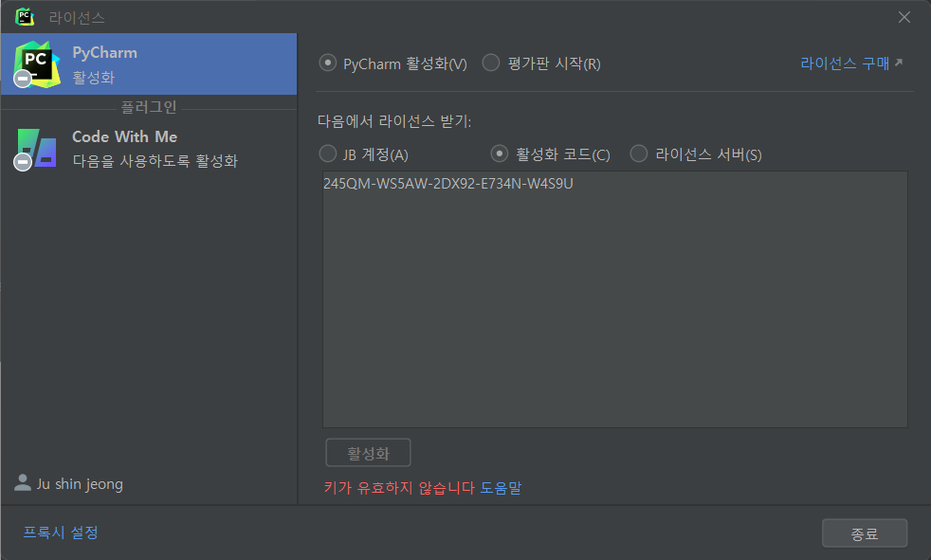Choose the 활성화 코드(C) license option
The height and width of the screenshot is (560, 931).
pyautogui.click(x=500, y=154)
